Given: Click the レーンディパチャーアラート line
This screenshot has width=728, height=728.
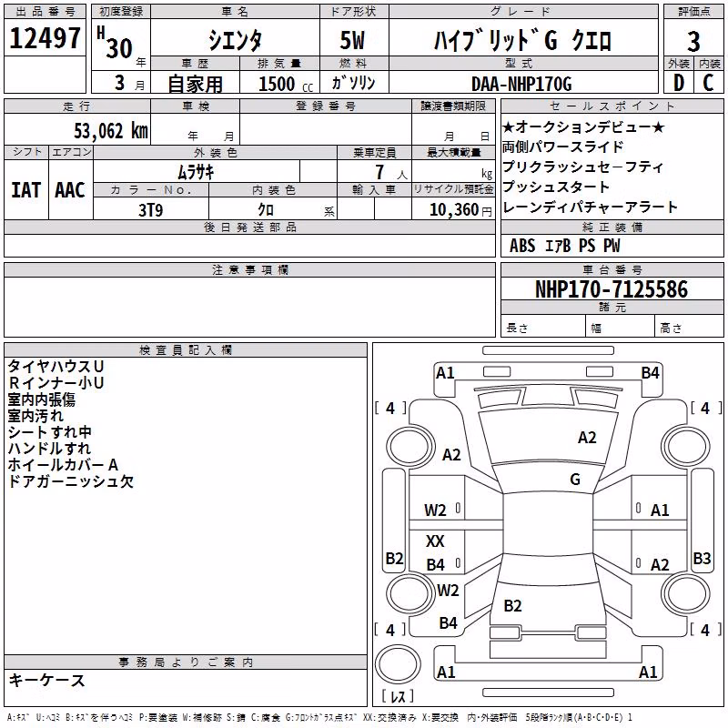Looking at the screenshot, I should 590,207.
